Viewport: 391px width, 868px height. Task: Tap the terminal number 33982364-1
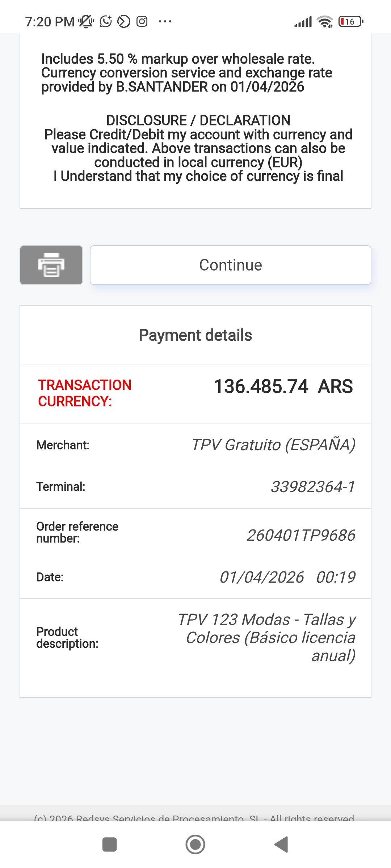pyautogui.click(x=313, y=487)
